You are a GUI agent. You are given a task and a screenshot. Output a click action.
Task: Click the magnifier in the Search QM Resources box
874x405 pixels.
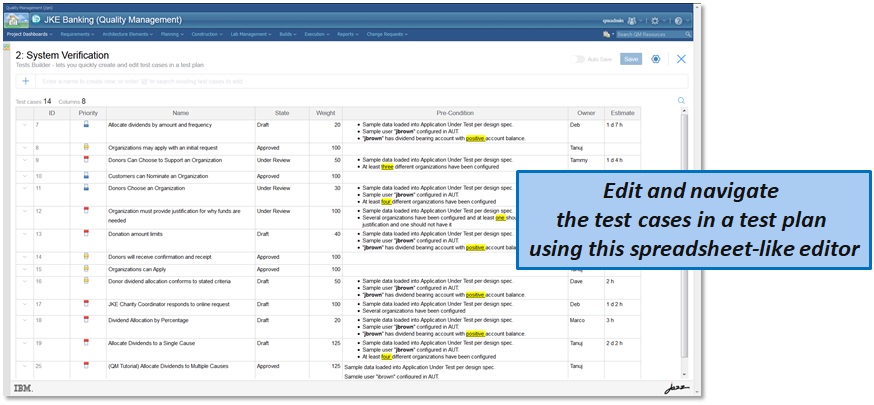[688, 35]
